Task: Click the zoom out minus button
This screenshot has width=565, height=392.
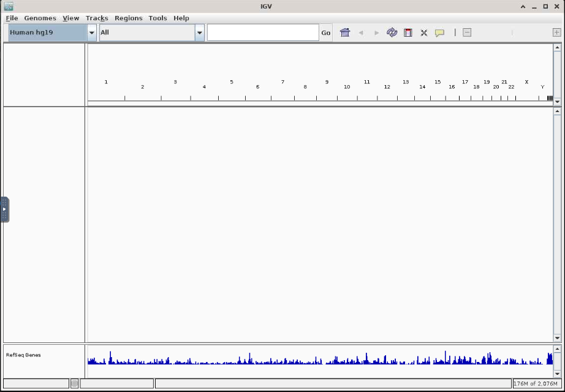Action: click(x=467, y=32)
